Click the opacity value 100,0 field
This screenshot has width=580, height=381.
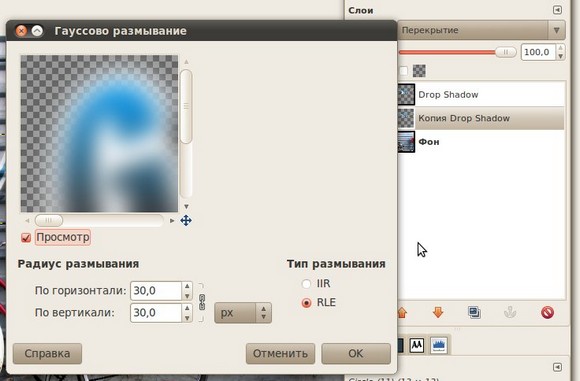pyautogui.click(x=538, y=52)
